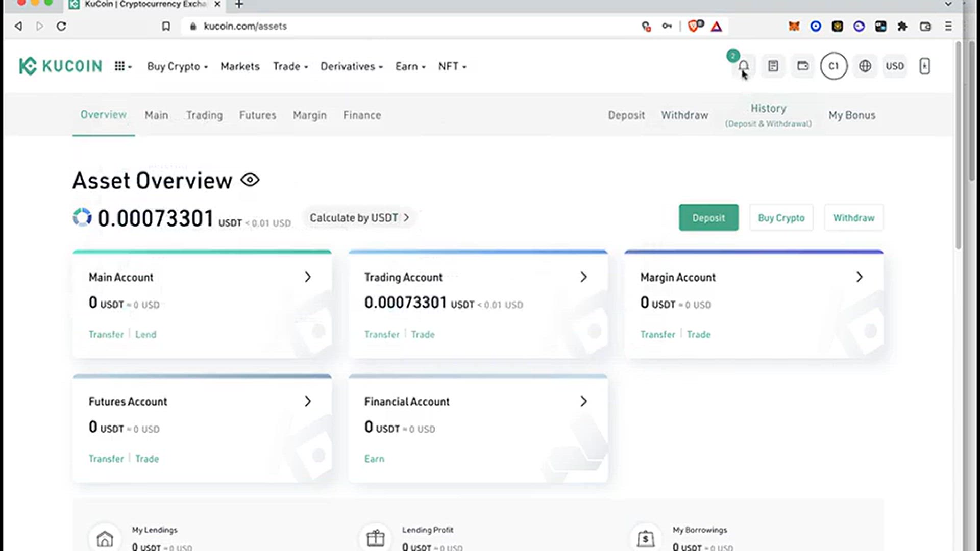This screenshot has height=551, width=980.
Task: Expand the Derivatives dropdown menu
Action: click(x=351, y=67)
